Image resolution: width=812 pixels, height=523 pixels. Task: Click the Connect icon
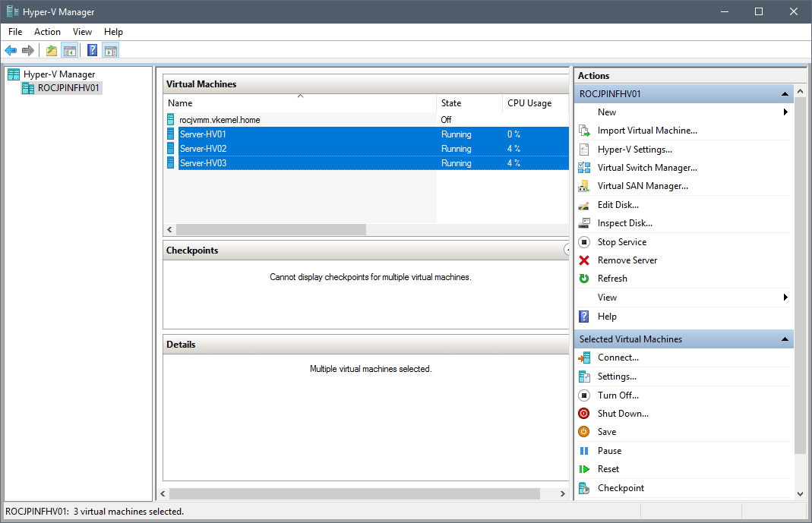pos(584,358)
